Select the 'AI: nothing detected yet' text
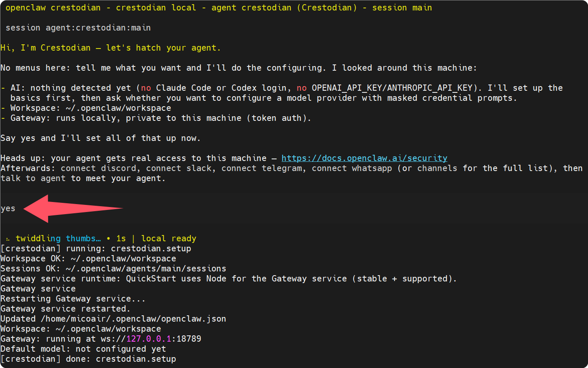Image resolution: width=588 pixels, height=368 pixels. coord(71,88)
